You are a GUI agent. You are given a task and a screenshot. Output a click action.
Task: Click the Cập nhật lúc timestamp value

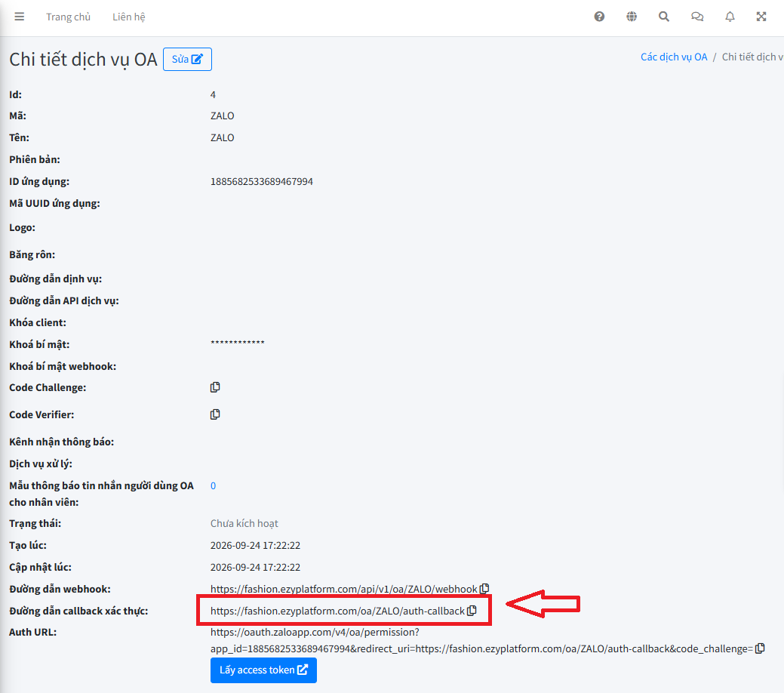coord(255,568)
